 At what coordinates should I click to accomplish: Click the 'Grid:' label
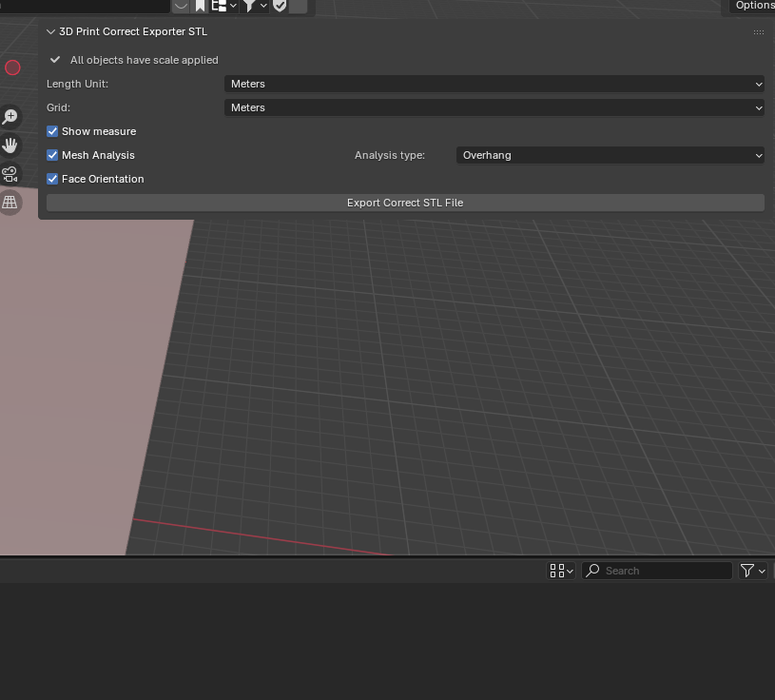pos(58,107)
